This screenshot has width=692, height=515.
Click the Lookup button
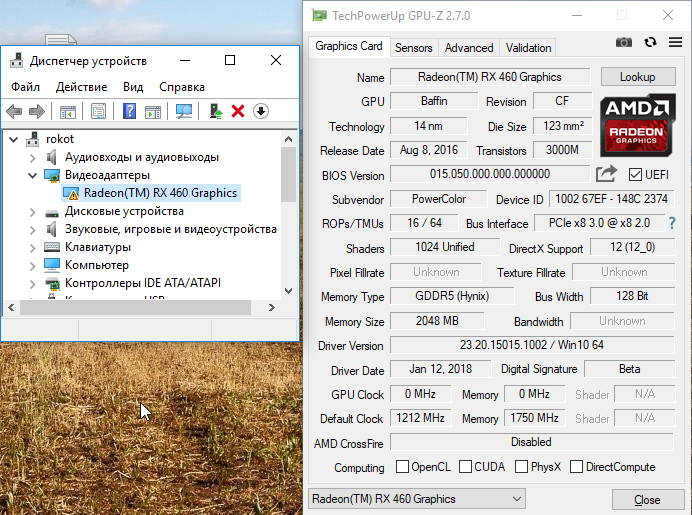pos(638,77)
